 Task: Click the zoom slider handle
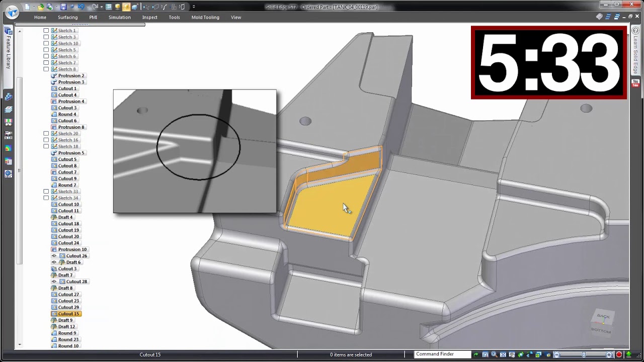coord(584,354)
